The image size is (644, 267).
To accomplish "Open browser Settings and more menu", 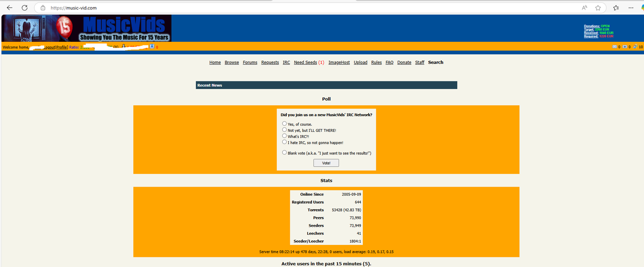I will pyautogui.click(x=631, y=8).
